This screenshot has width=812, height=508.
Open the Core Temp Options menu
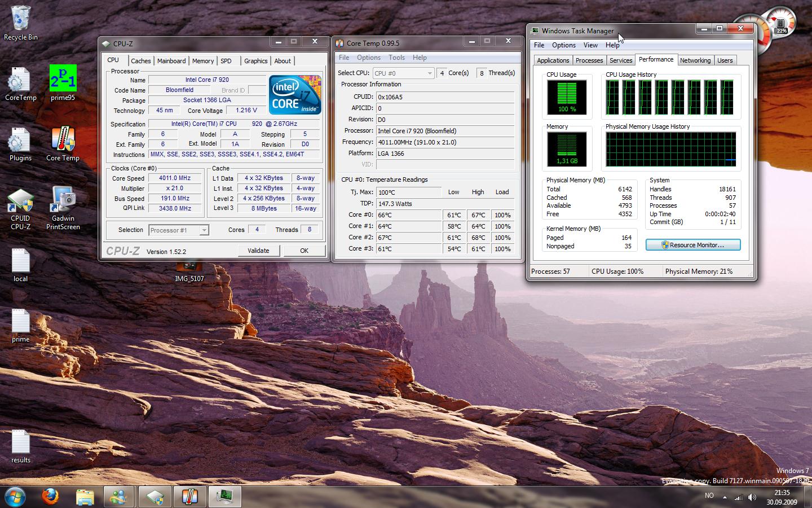tap(369, 58)
